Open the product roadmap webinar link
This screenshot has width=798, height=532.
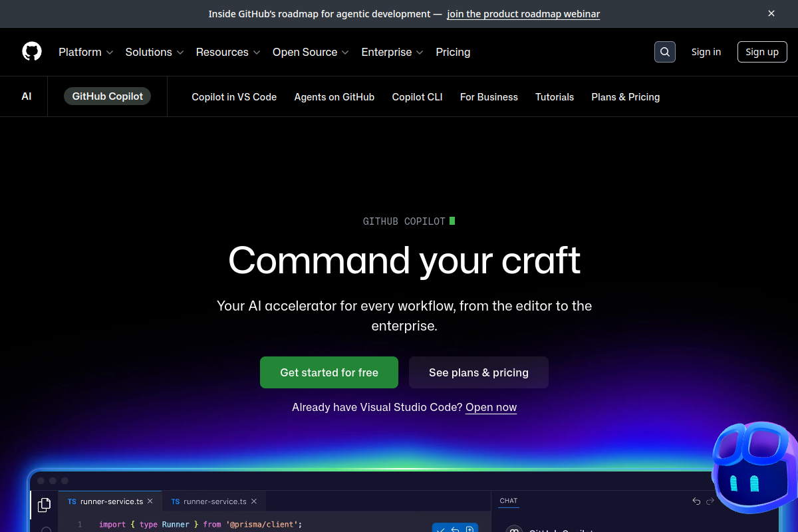[x=523, y=13]
